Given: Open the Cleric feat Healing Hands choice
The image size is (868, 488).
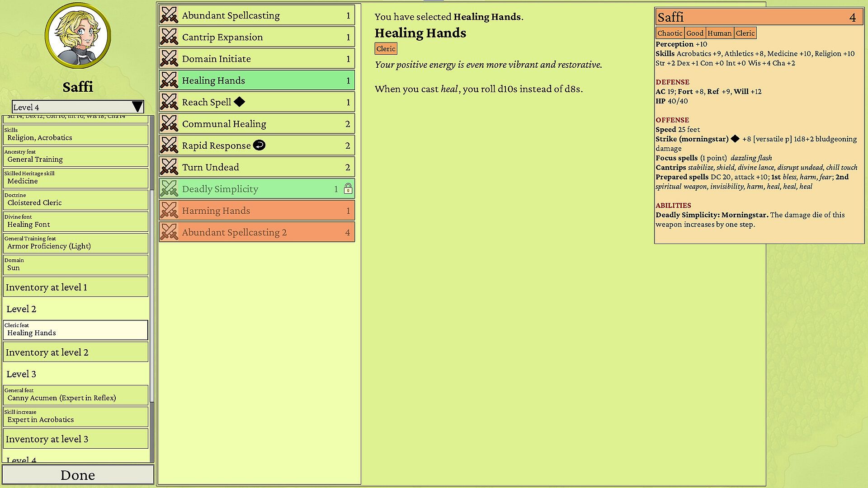Looking at the screenshot, I should [x=75, y=330].
